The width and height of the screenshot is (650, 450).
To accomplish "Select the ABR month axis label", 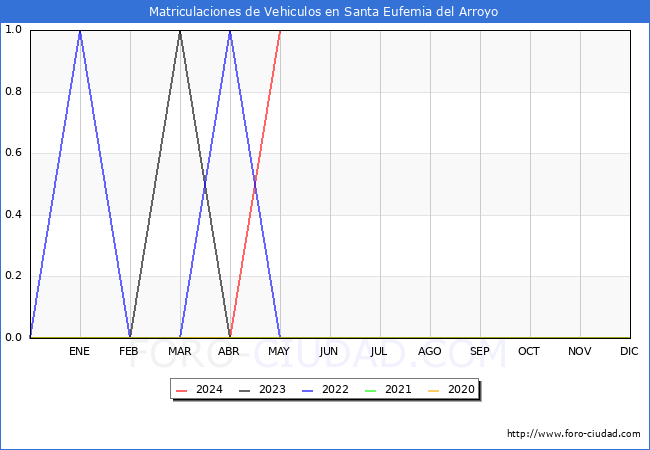I will pyautogui.click(x=229, y=351).
